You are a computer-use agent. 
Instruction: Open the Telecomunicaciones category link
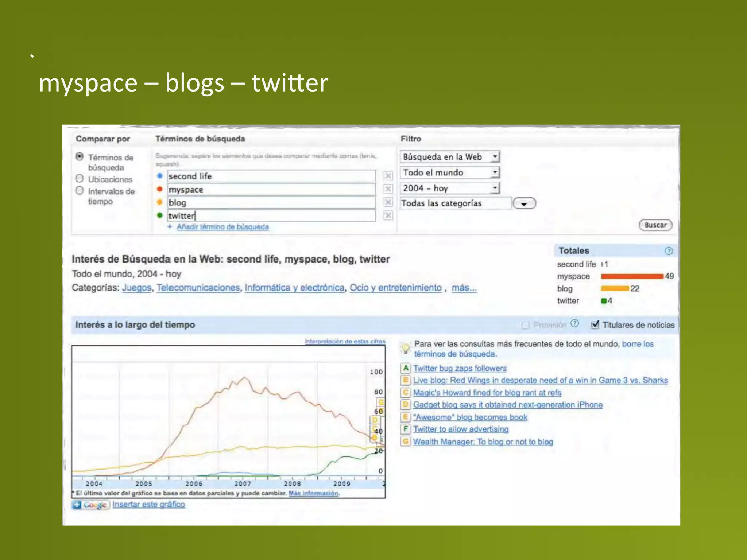coord(198,288)
